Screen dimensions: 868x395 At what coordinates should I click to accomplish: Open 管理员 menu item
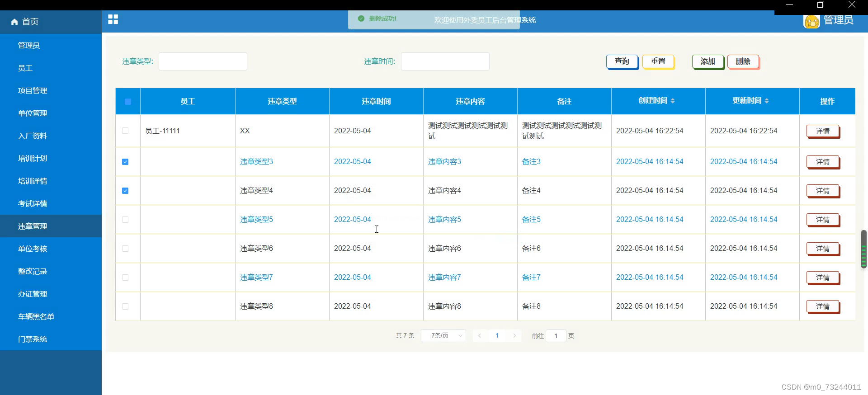(51, 45)
